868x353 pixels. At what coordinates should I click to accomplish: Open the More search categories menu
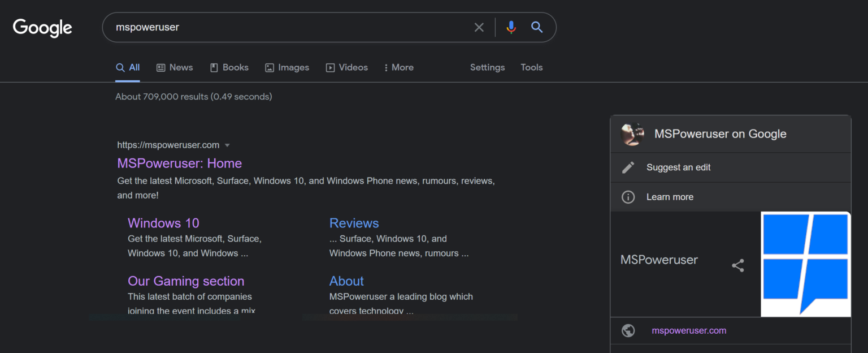pyautogui.click(x=398, y=67)
